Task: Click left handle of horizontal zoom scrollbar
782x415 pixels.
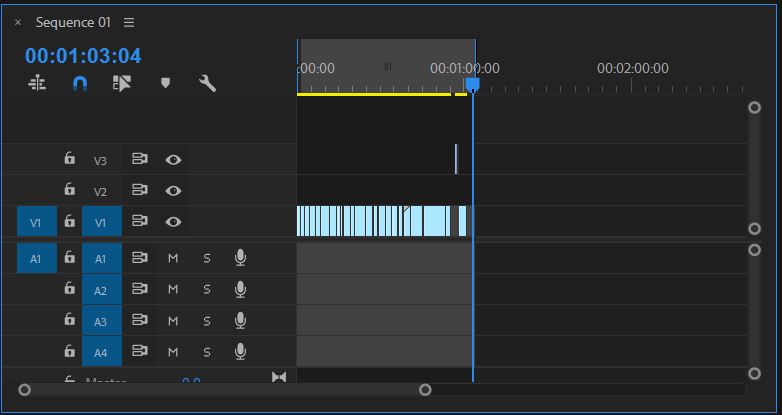Action: click(x=24, y=390)
